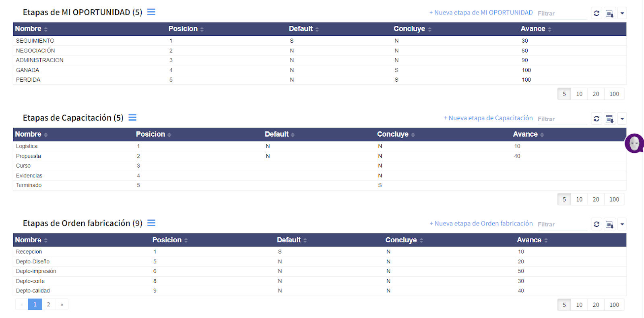The height and width of the screenshot is (318, 644).
Task: Click + Nueva etapa de MI OPORTUNIDAD link
Action: pyautogui.click(x=481, y=13)
